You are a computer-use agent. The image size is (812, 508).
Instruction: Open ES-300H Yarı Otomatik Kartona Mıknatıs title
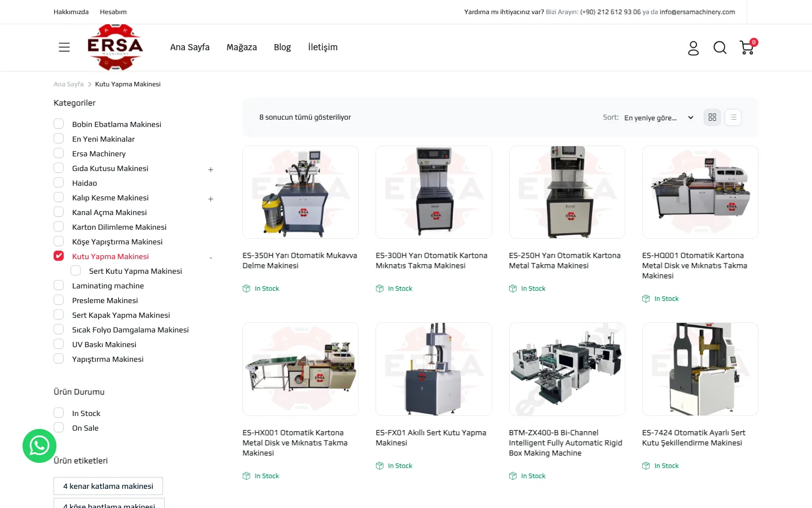click(x=432, y=261)
